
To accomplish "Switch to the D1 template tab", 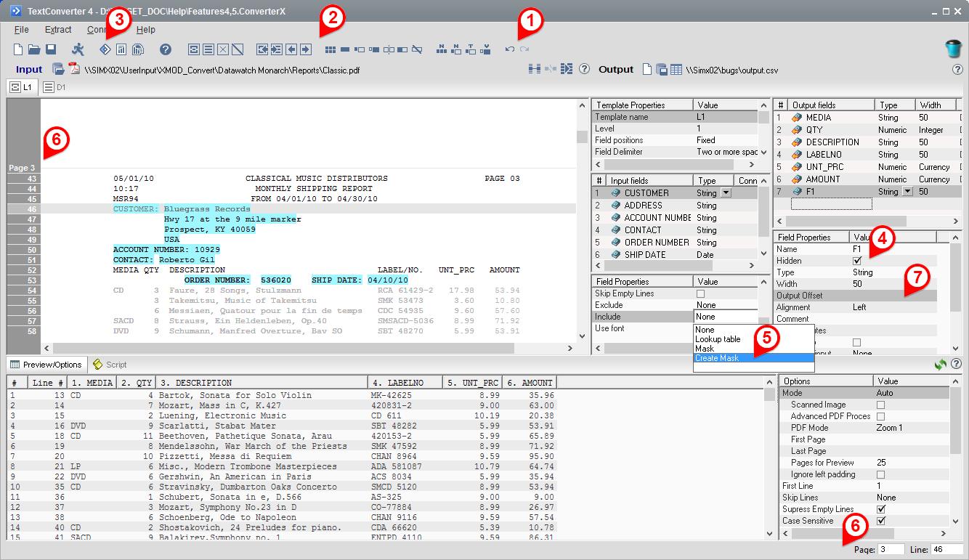I will (54, 87).
